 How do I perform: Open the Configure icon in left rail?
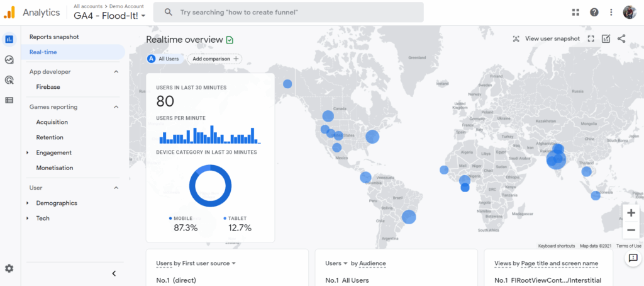[x=9, y=100]
